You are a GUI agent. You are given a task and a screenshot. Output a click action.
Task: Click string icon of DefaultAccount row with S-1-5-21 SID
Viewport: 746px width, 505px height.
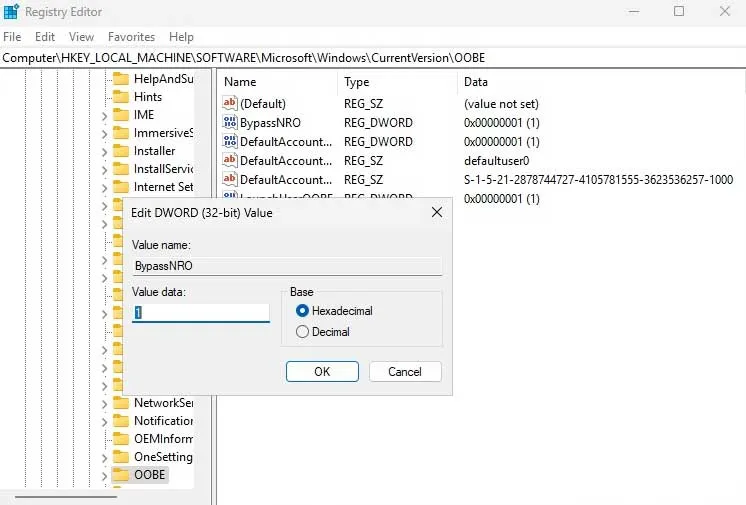tap(230, 179)
